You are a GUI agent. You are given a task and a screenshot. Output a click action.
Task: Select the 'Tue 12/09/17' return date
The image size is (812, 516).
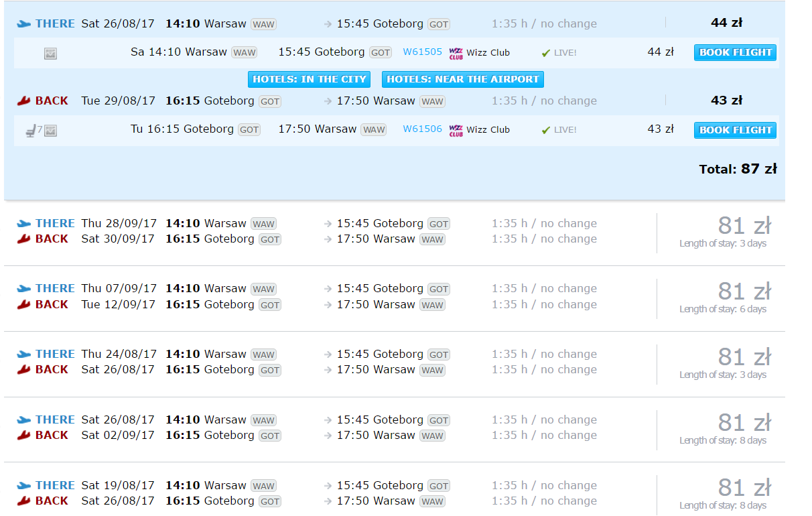(x=119, y=304)
